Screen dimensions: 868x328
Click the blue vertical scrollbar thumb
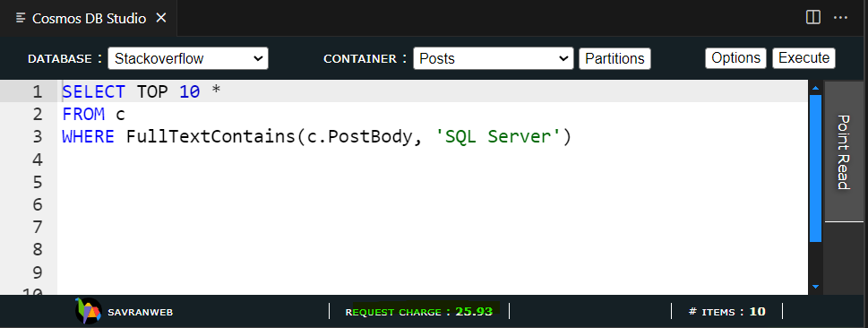815,168
